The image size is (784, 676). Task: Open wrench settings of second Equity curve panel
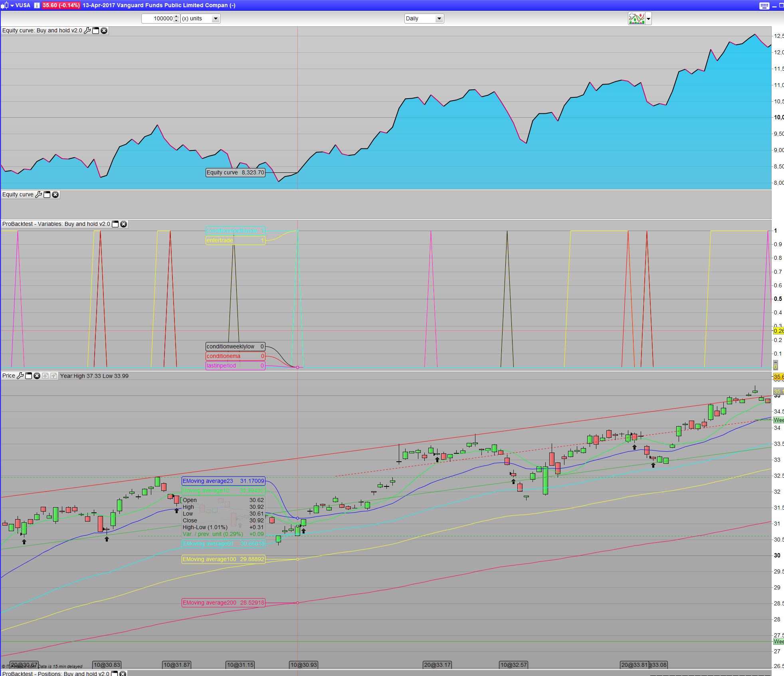tap(38, 194)
